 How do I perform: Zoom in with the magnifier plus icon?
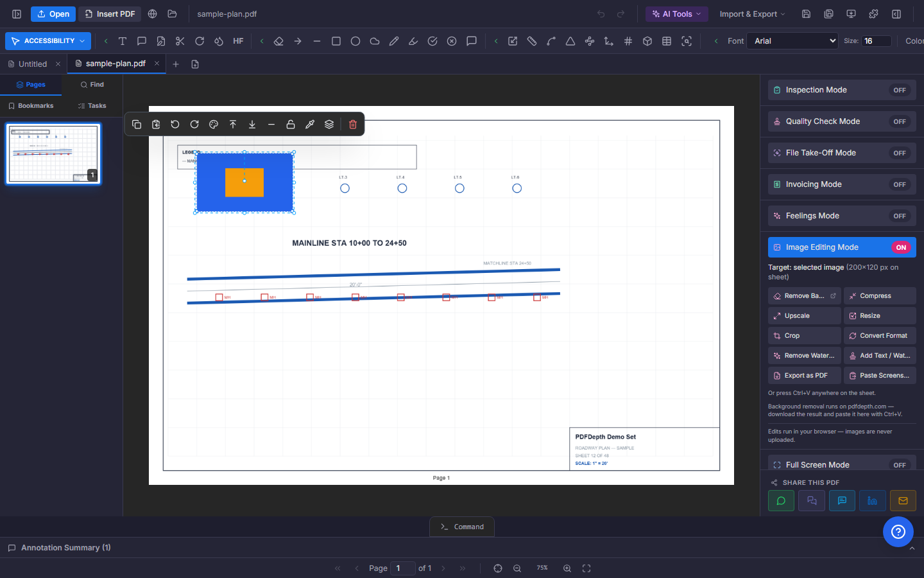click(567, 568)
